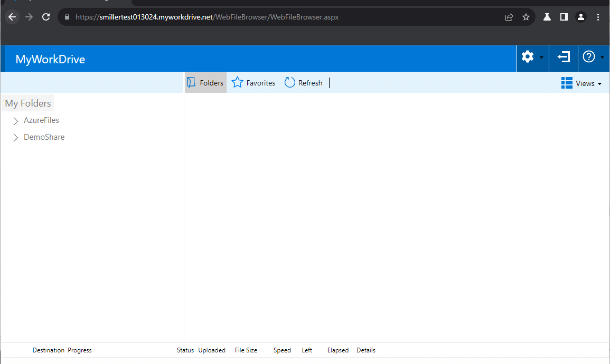The height and width of the screenshot is (364, 610).
Task: Open the browser share icon
Action: coord(509,17)
